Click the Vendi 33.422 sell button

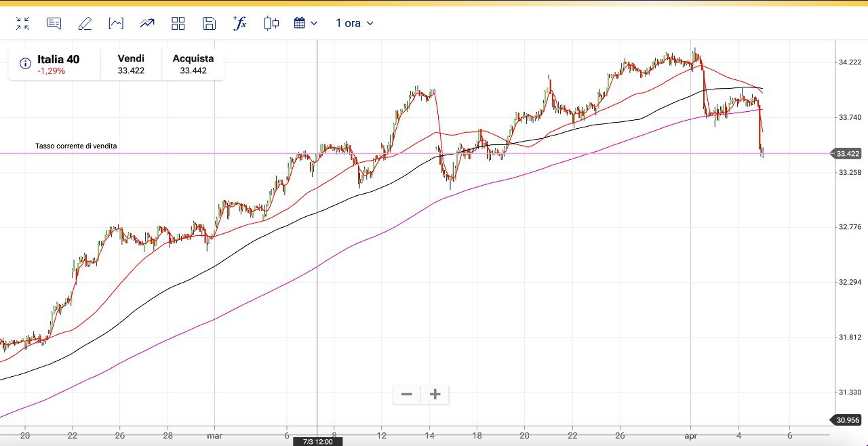(x=131, y=64)
